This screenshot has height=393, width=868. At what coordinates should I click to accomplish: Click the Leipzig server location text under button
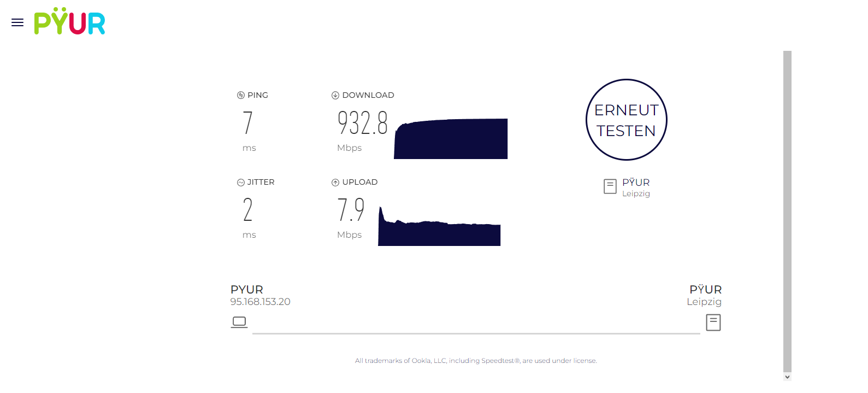pos(636,193)
